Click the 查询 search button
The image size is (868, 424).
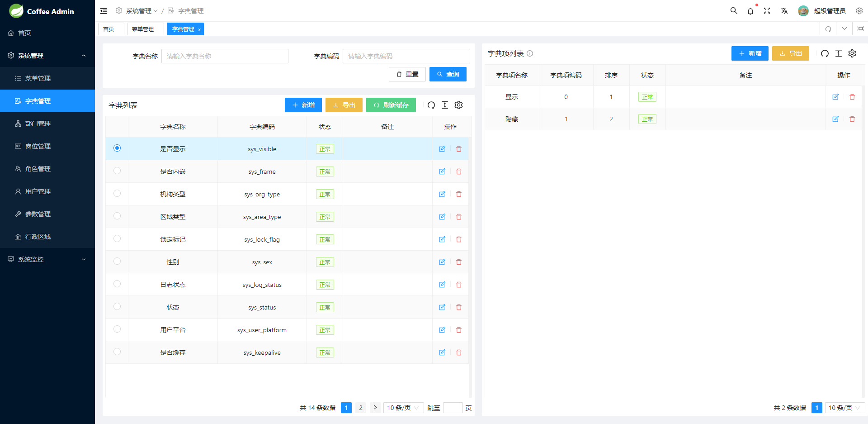(448, 74)
